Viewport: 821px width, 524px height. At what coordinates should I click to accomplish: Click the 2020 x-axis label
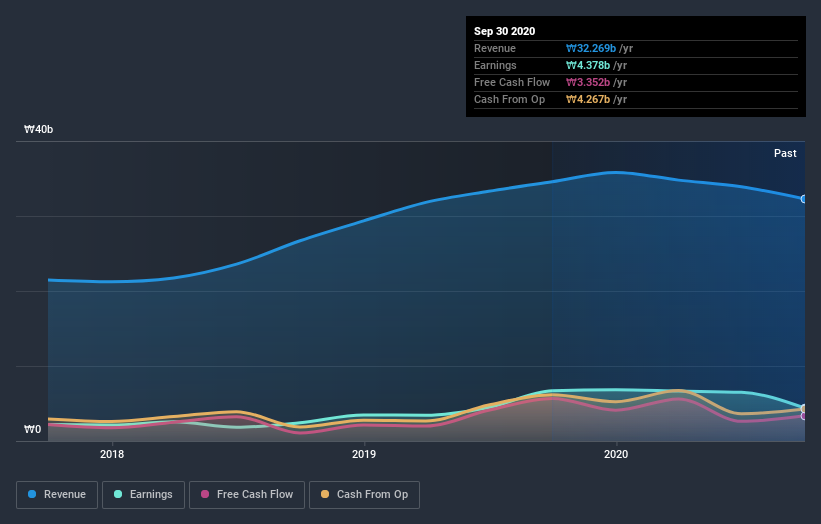[616, 454]
